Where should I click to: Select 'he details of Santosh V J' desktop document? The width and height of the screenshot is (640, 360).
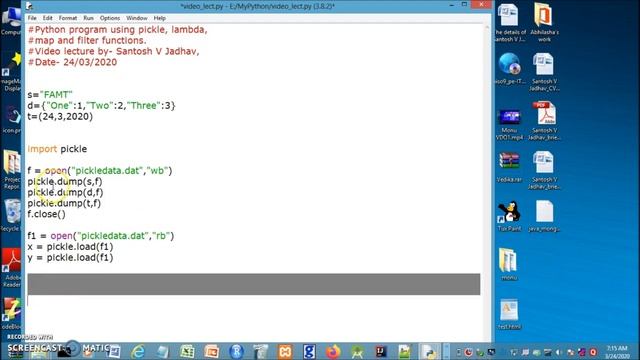coord(509,22)
